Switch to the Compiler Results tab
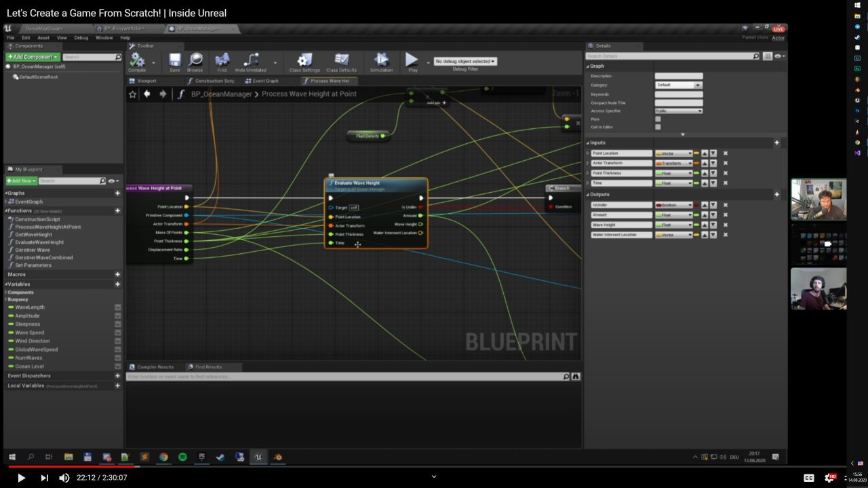The height and width of the screenshot is (488, 868). 155,367
